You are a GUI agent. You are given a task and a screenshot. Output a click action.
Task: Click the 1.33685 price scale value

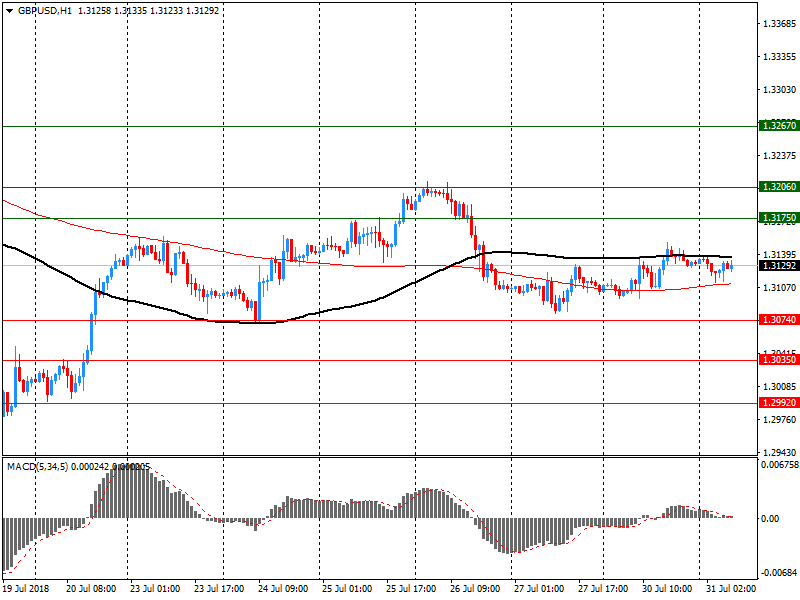pyautogui.click(x=778, y=23)
